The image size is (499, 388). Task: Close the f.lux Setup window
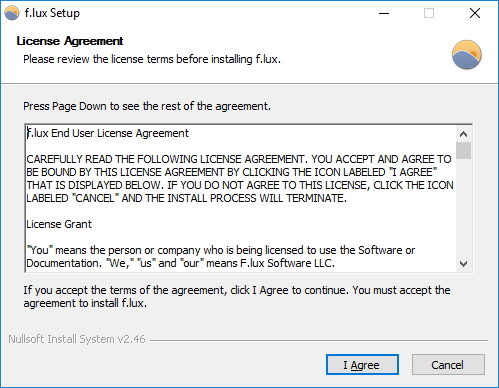[475, 13]
